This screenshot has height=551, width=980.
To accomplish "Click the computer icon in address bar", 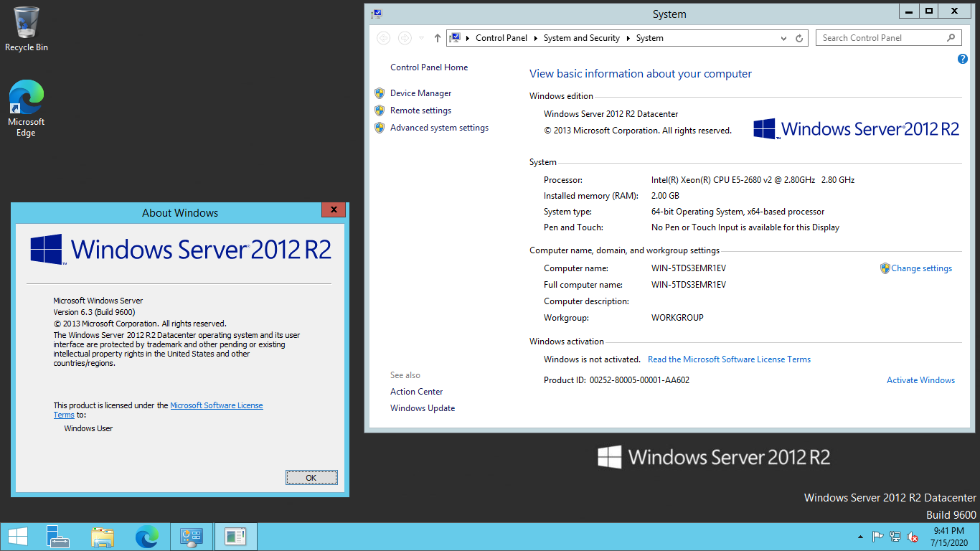I will [455, 38].
